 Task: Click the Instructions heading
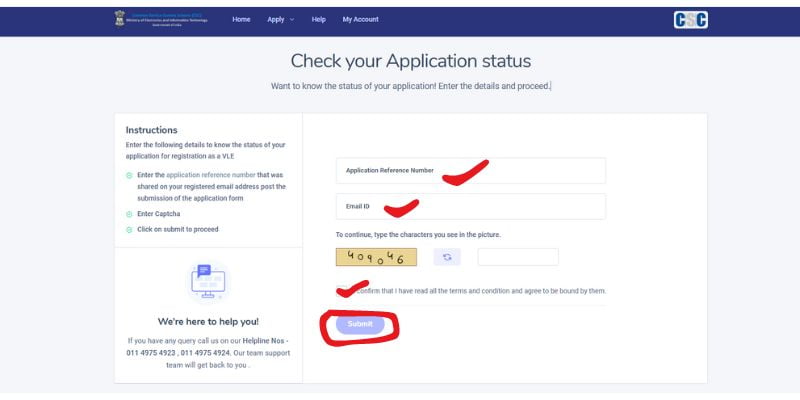[x=152, y=130]
